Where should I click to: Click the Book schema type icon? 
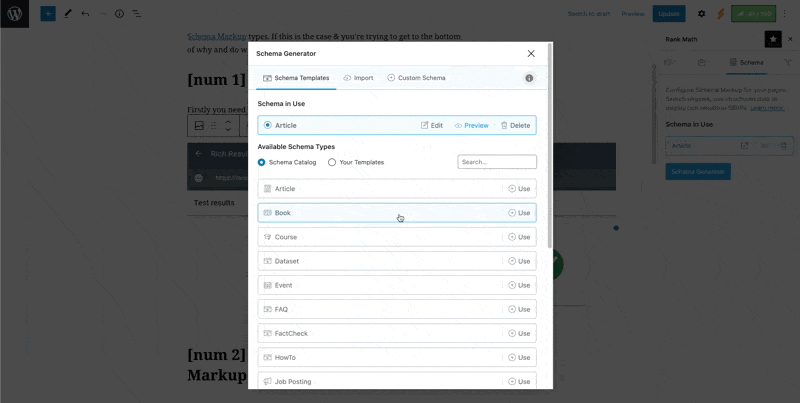[x=267, y=213]
